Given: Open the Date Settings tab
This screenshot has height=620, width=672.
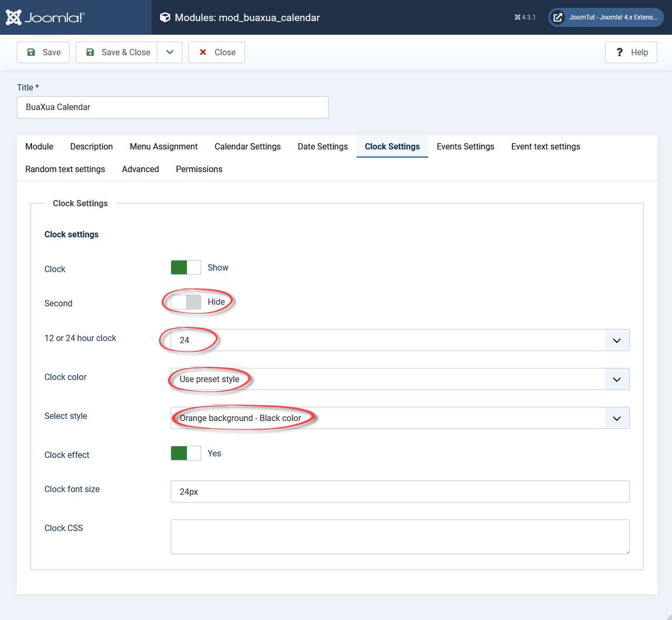Looking at the screenshot, I should click(323, 146).
